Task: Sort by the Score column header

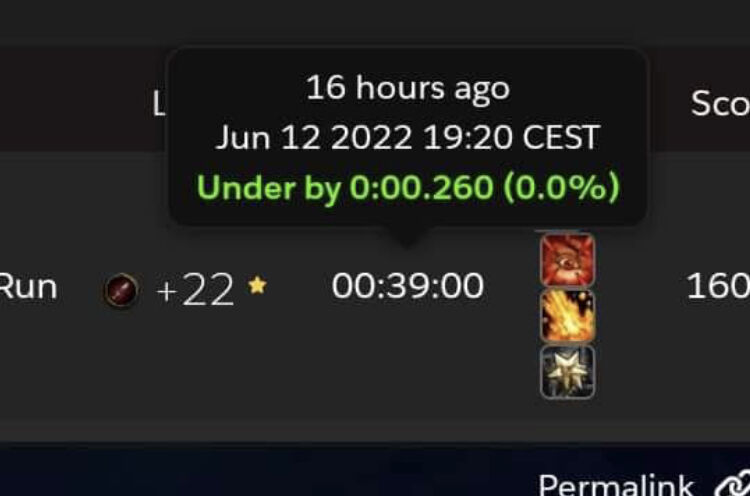Action: [x=720, y=103]
